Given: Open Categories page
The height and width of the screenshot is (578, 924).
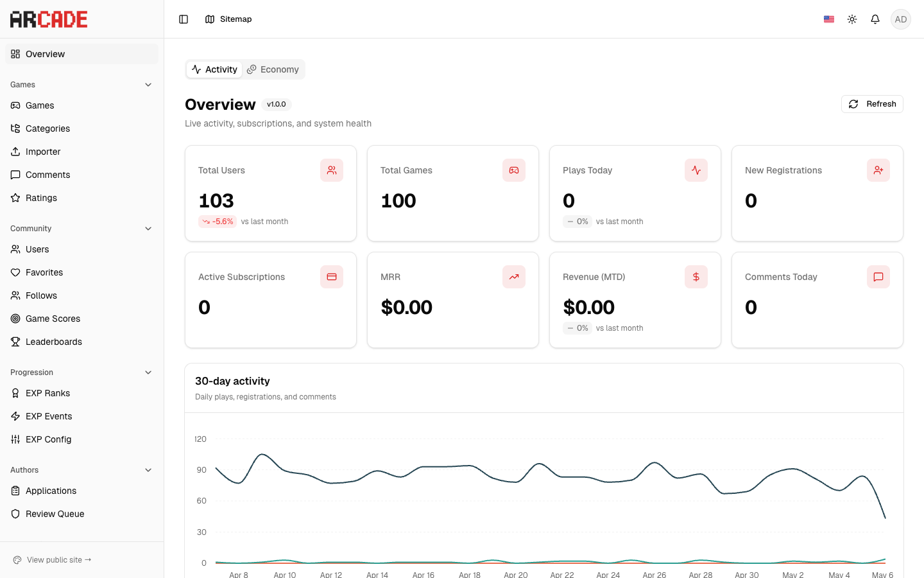Looking at the screenshot, I should click(x=81, y=128).
